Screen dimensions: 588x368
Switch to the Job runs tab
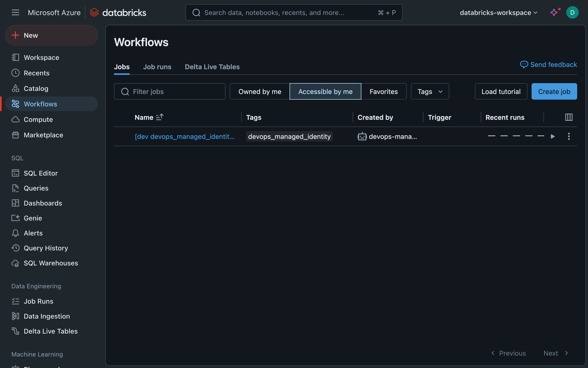pyautogui.click(x=157, y=67)
